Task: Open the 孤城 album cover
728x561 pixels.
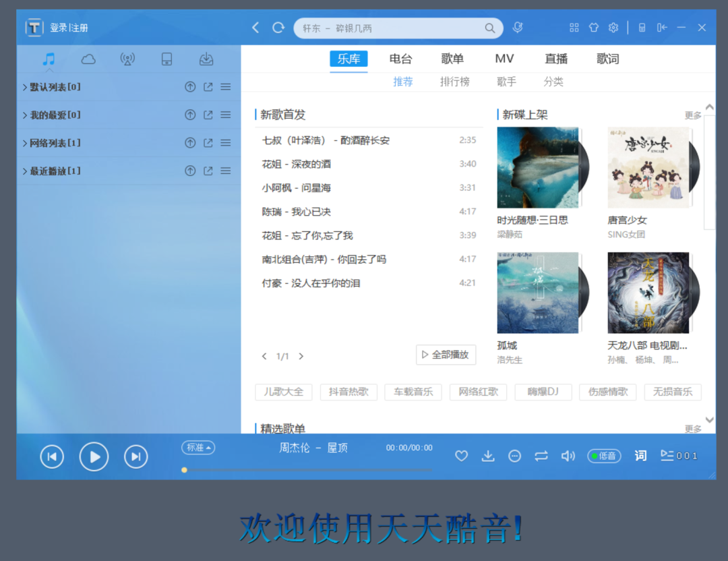Action: click(x=538, y=293)
